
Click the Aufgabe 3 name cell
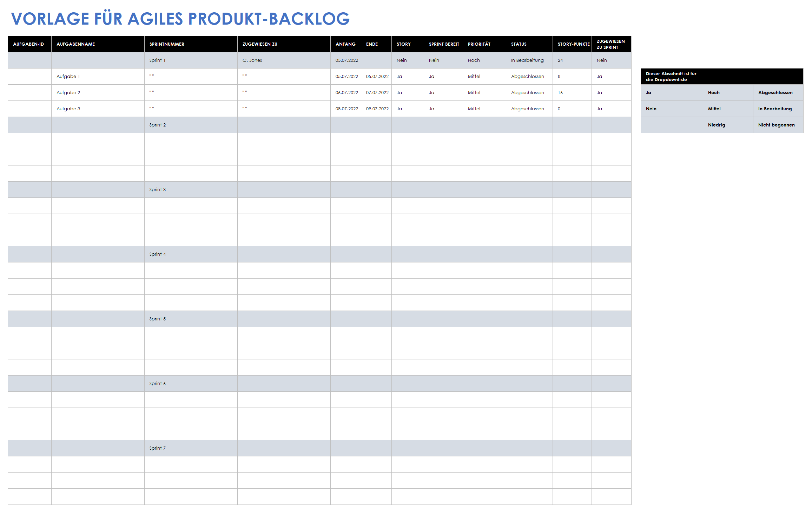click(98, 109)
